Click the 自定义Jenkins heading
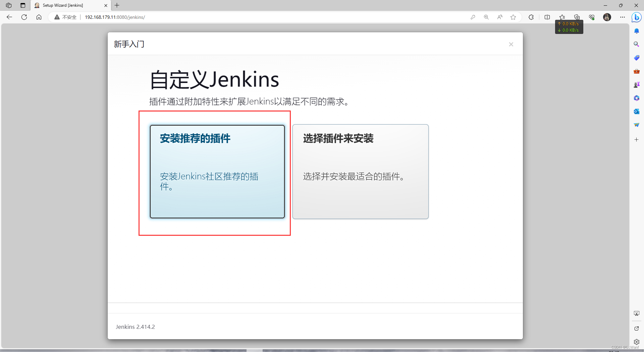This screenshot has width=644, height=352. click(x=214, y=80)
